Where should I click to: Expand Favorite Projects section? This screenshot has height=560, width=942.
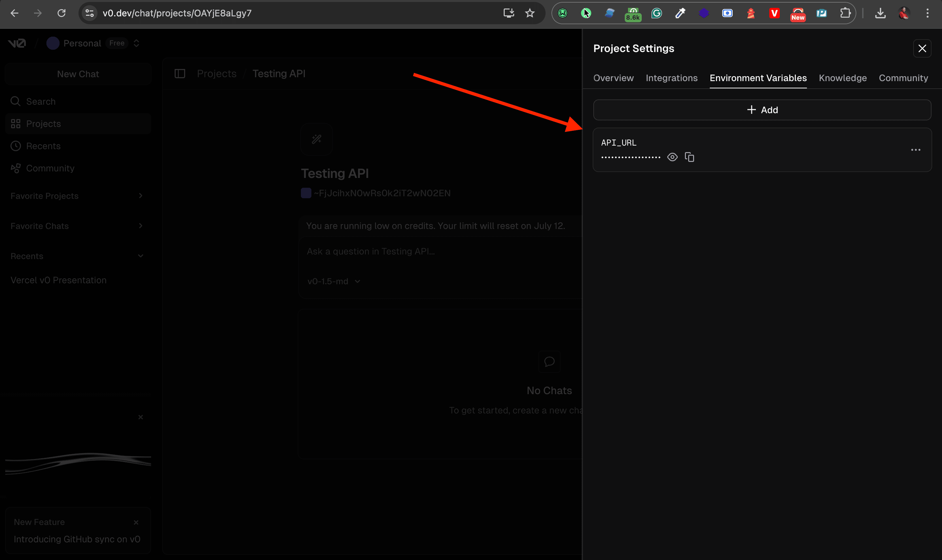77,196
